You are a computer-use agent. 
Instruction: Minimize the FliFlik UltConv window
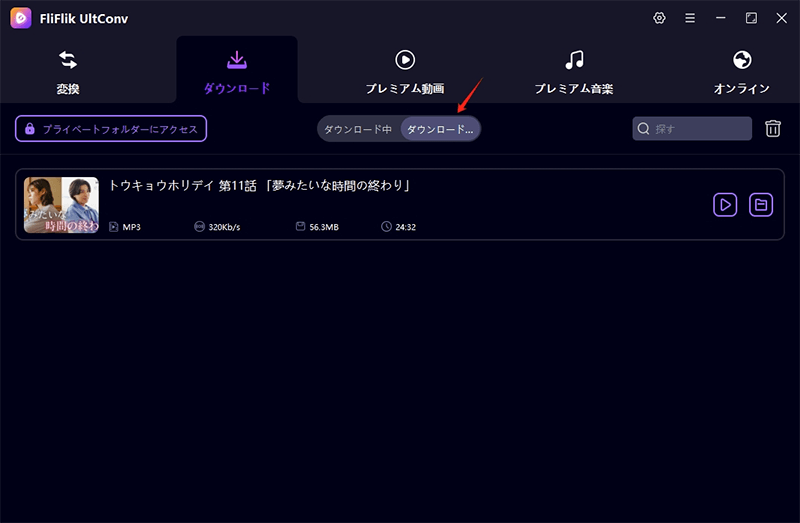tap(721, 18)
